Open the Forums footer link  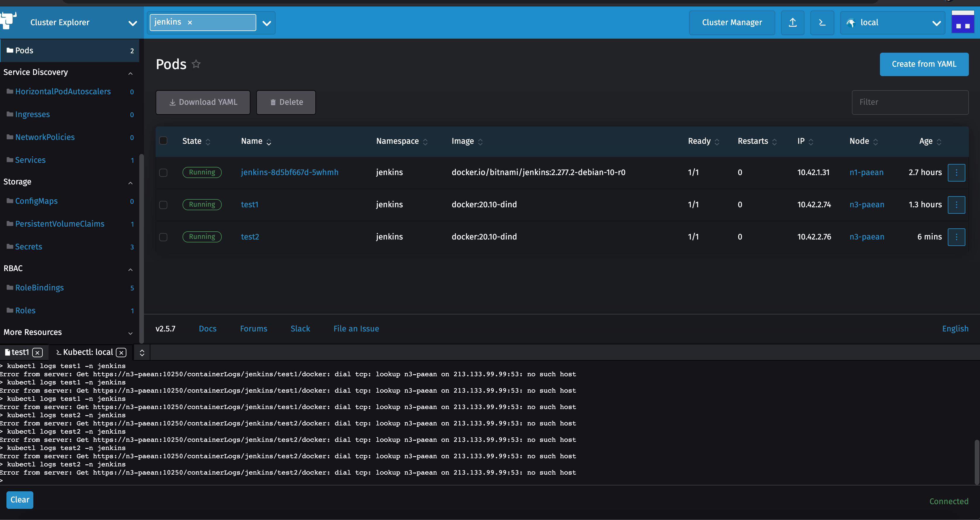(253, 329)
